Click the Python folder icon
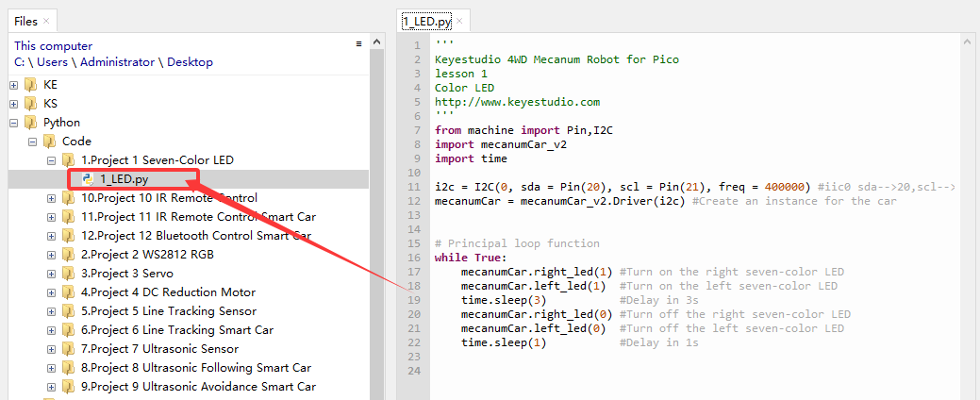 pos(30,122)
